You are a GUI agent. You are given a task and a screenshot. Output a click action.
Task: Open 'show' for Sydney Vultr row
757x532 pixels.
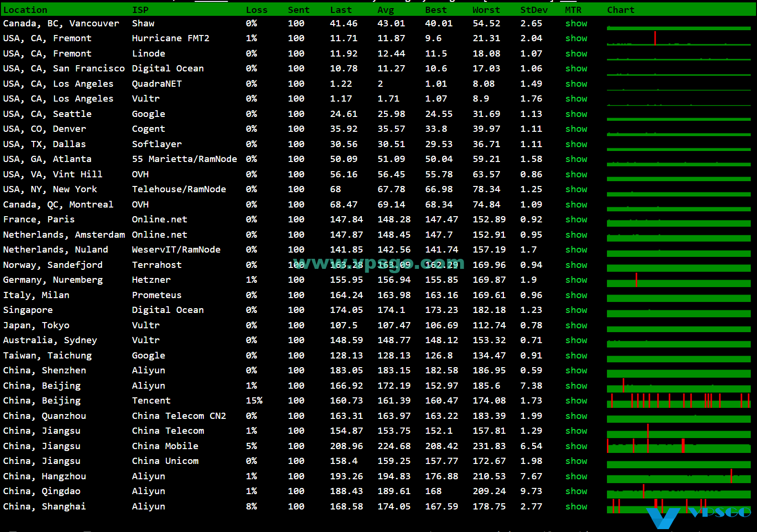[576, 340]
